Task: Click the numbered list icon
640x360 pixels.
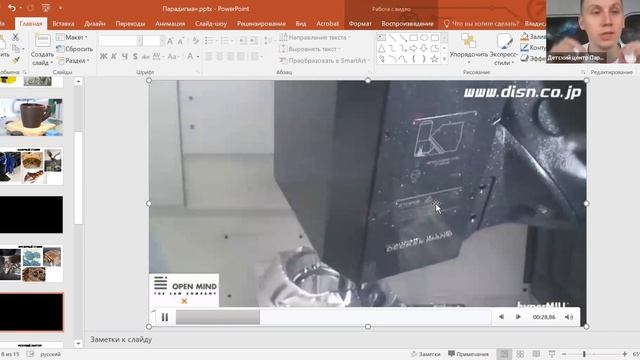Action: 225,40
